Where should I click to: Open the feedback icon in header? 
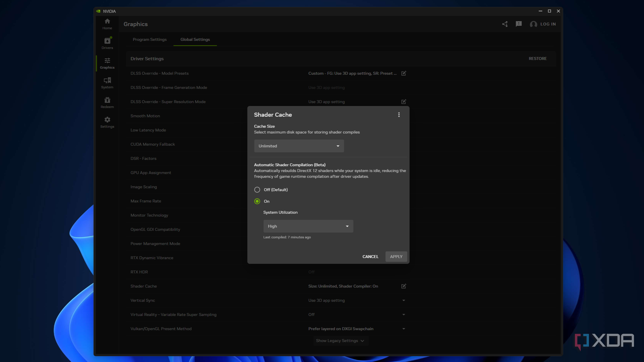point(519,24)
